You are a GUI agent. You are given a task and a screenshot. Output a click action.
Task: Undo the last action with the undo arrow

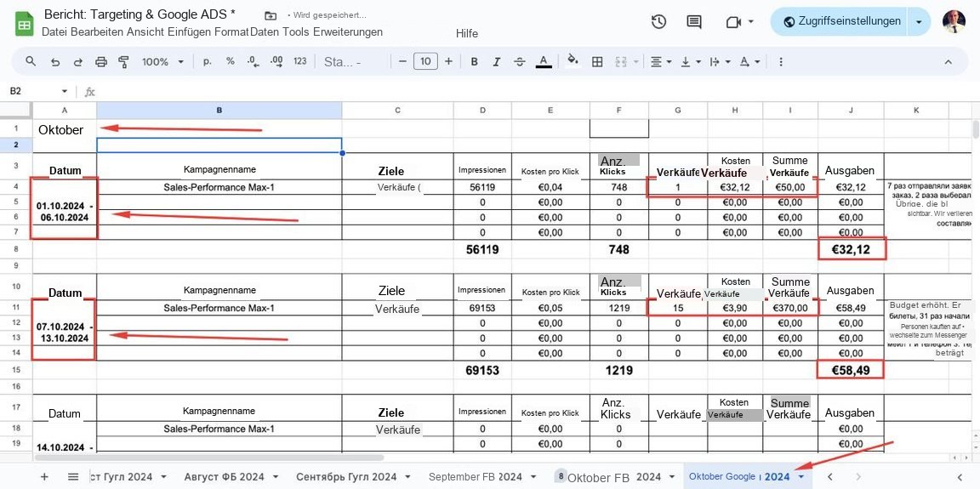click(55, 62)
